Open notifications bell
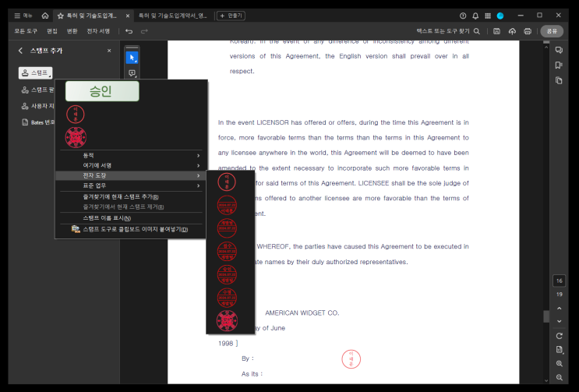579x392 pixels. [x=475, y=16]
